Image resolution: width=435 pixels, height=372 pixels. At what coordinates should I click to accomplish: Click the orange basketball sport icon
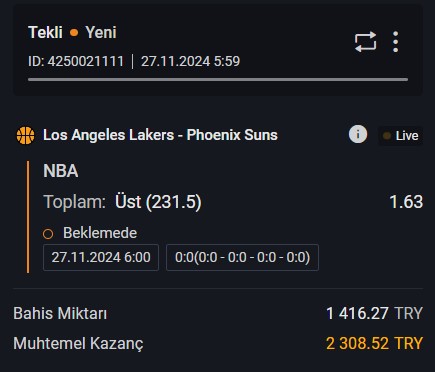[x=25, y=135]
